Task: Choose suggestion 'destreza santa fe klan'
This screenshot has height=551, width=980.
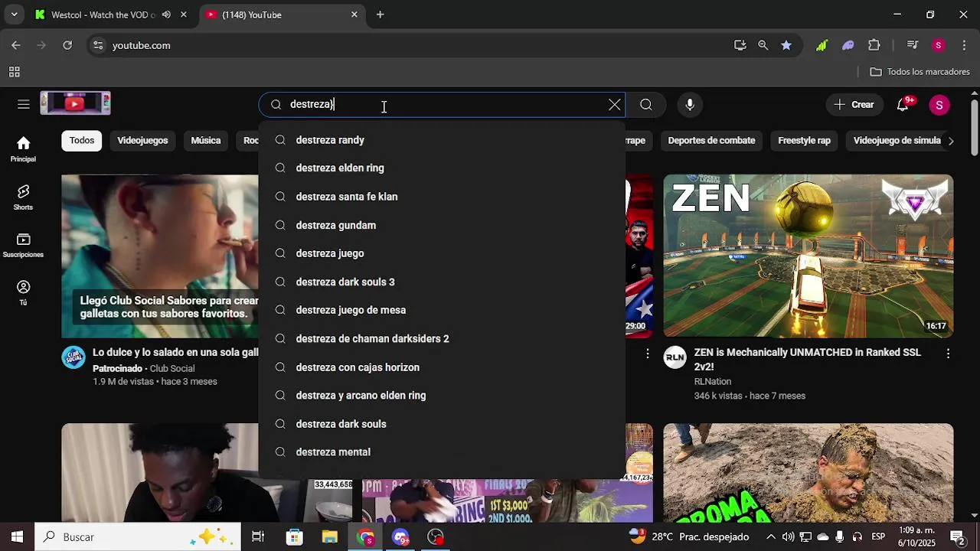Action: 442,197
